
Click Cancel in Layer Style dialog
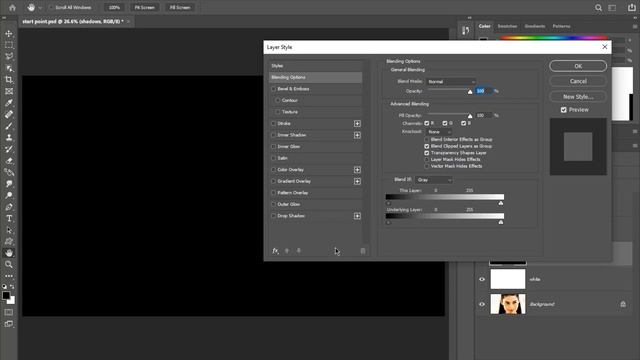(x=578, y=81)
